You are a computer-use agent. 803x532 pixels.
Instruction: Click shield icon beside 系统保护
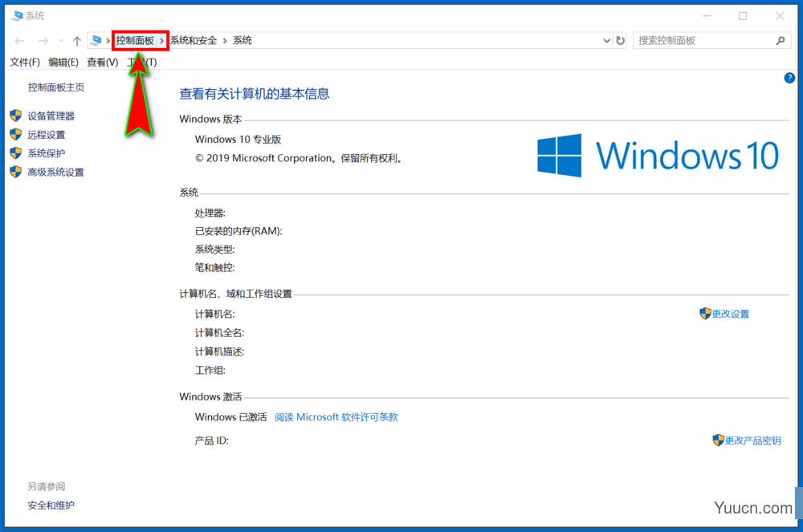(16, 153)
